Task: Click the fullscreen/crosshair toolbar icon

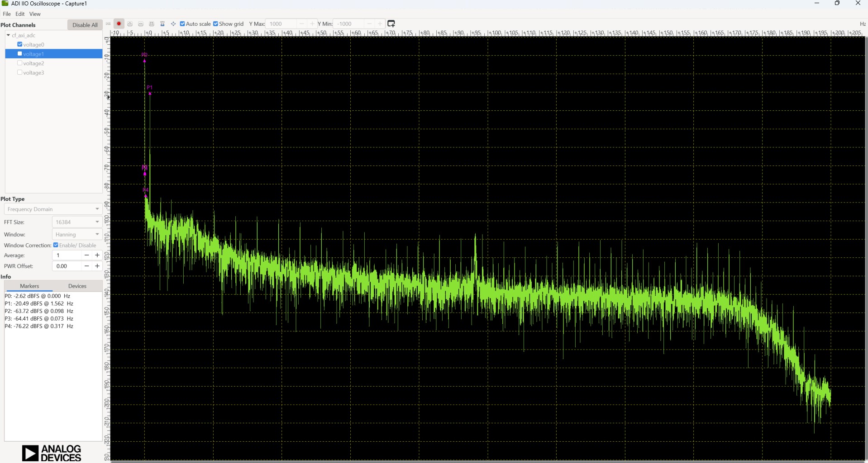Action: (x=173, y=24)
